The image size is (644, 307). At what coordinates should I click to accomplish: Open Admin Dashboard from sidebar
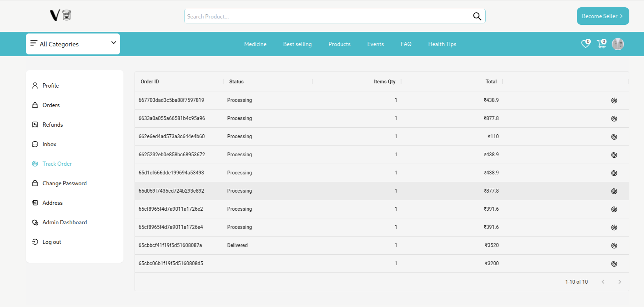click(x=64, y=222)
